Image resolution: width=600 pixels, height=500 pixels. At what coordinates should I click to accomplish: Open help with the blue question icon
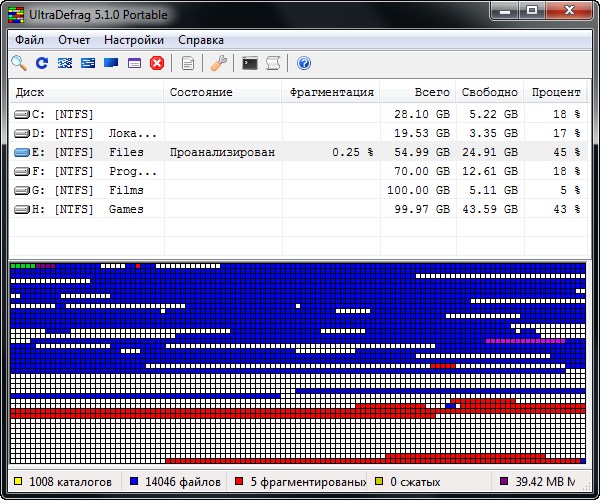click(x=304, y=63)
